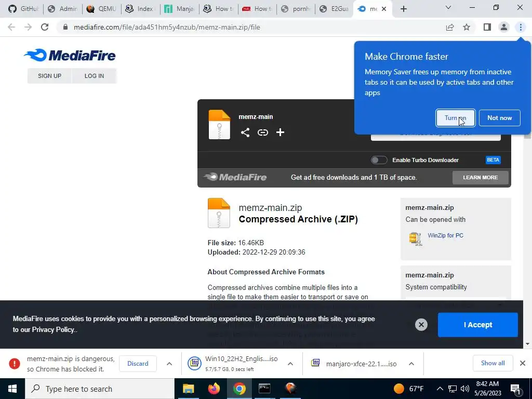Click the Windows taskbar search box
532x399 pixels.
[x=100, y=389]
